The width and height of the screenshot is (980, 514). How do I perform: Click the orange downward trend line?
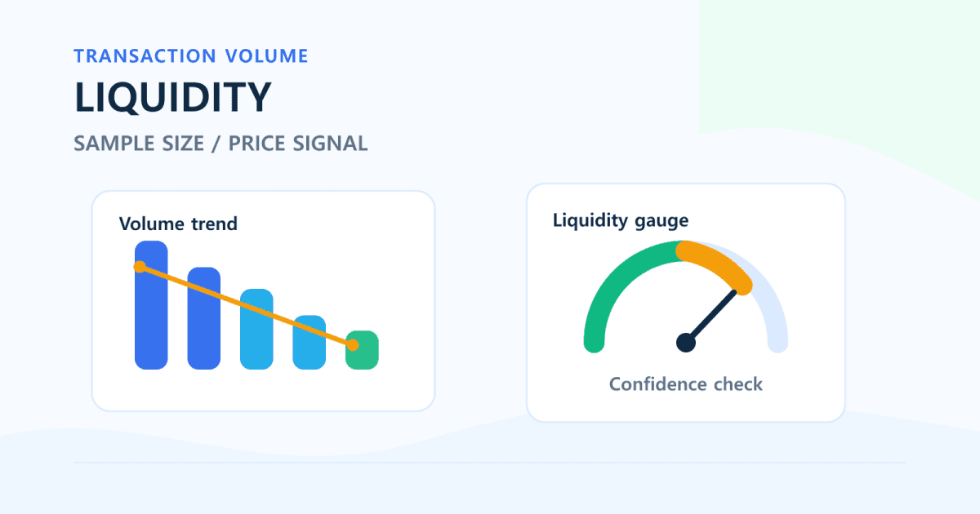(x=246, y=306)
